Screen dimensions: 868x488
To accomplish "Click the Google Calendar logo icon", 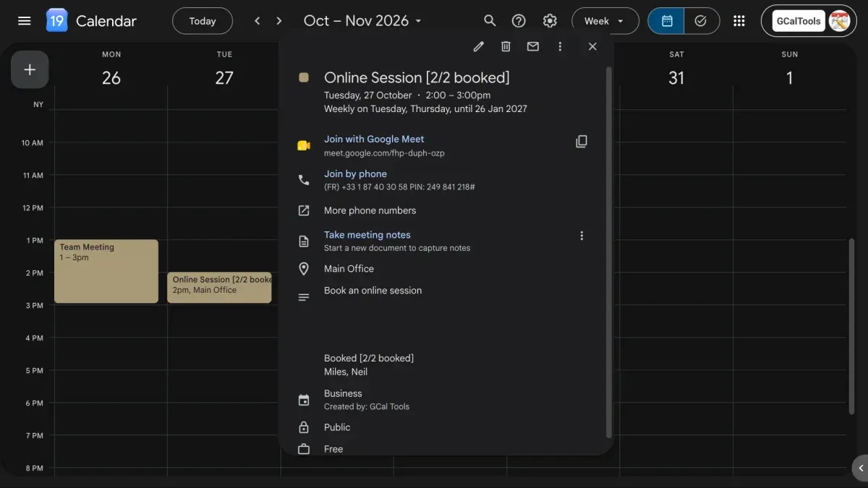I will (57, 21).
